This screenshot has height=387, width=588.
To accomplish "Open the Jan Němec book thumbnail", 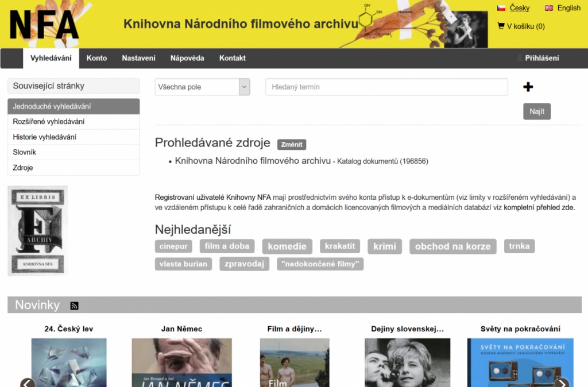I will (x=181, y=362).
